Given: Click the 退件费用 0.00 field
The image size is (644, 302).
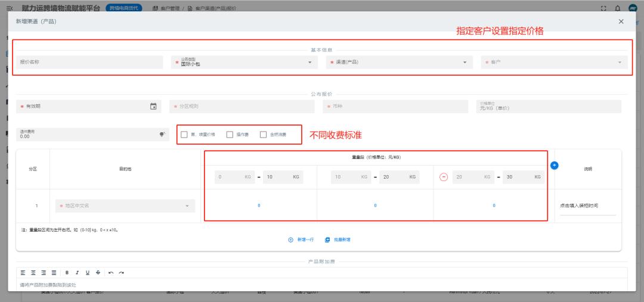Looking at the screenshot, I should pyautogui.click(x=92, y=134).
